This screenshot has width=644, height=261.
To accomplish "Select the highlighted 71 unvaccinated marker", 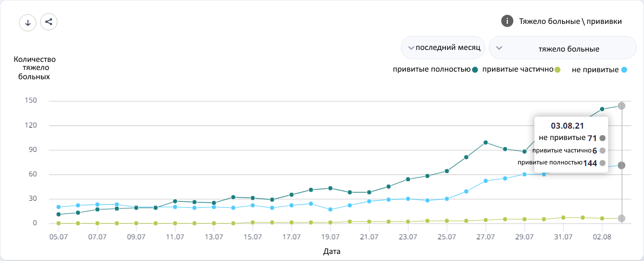I will [x=622, y=165].
